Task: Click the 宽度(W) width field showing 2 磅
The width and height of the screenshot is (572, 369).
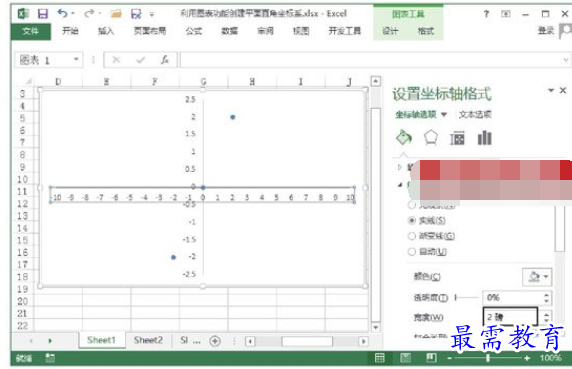Action: pos(510,317)
